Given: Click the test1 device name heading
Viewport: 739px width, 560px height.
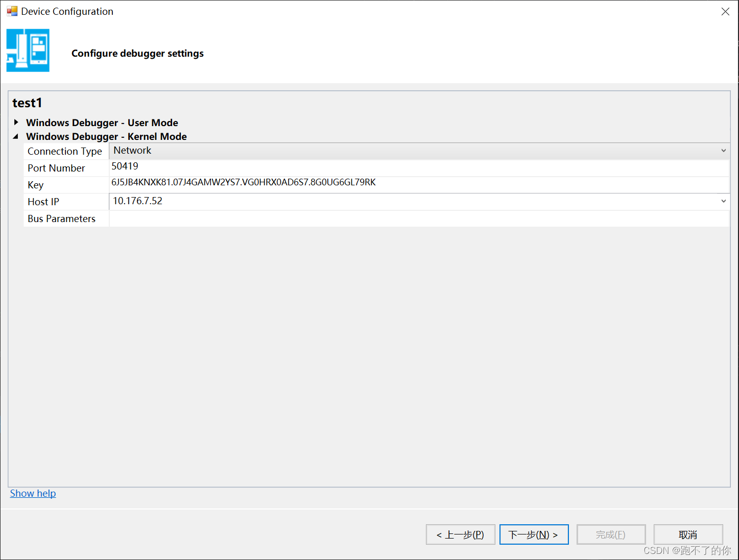Looking at the screenshot, I should point(27,103).
